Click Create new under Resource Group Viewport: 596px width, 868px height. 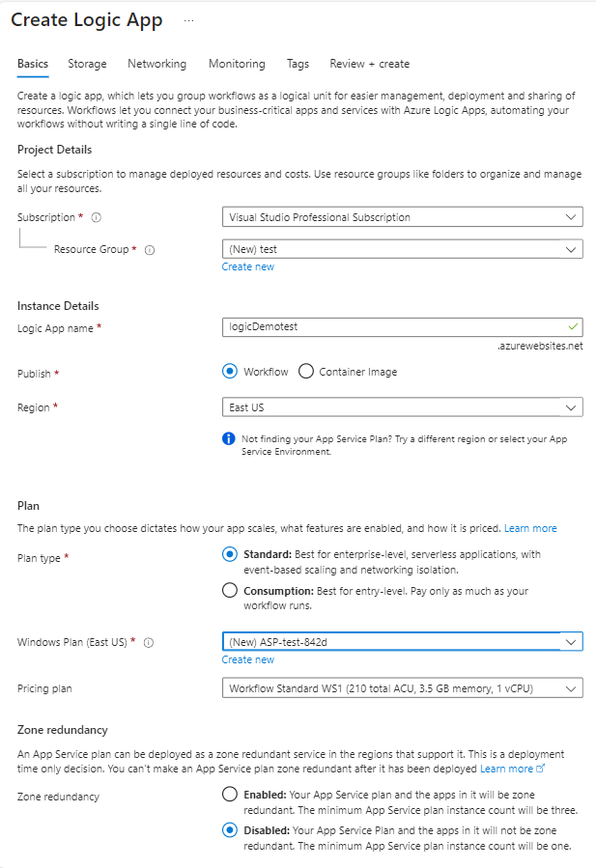point(247,266)
